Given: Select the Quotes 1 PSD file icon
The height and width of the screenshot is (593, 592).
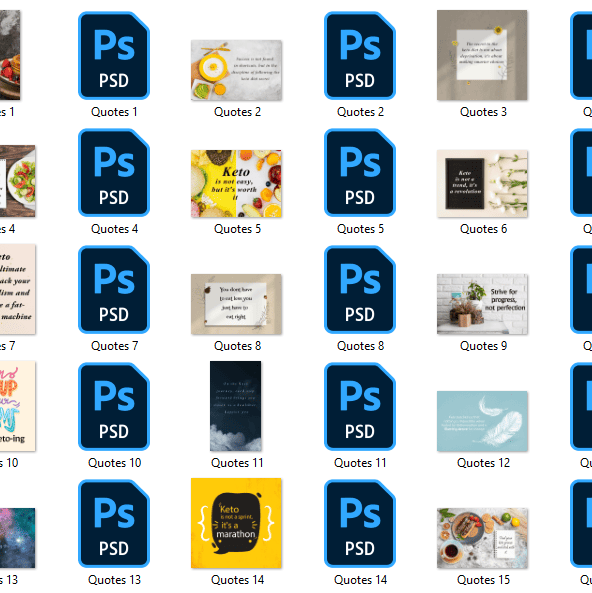Looking at the screenshot, I should 114,56.
